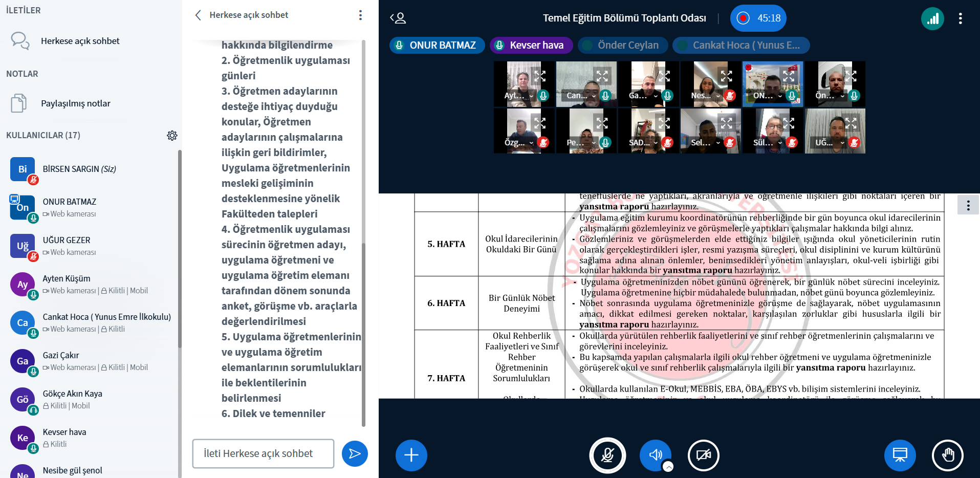
Task: Click the chat message input field
Action: coord(263,453)
